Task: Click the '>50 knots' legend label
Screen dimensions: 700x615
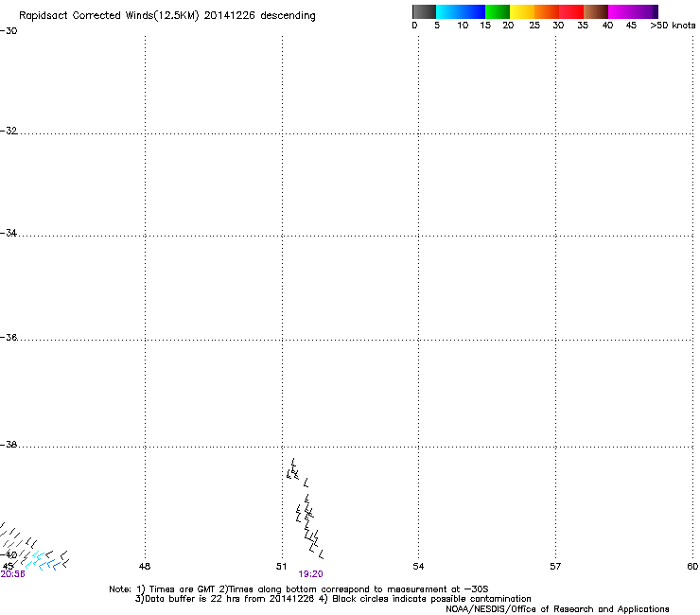Action: click(673, 26)
